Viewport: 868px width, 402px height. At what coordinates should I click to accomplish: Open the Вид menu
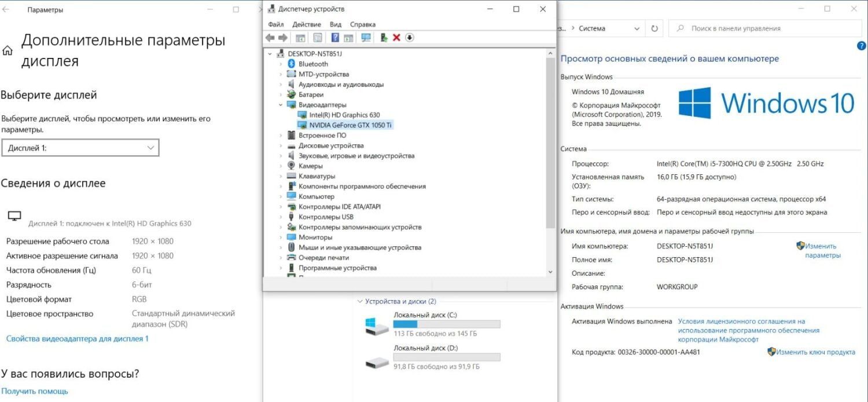pos(336,24)
